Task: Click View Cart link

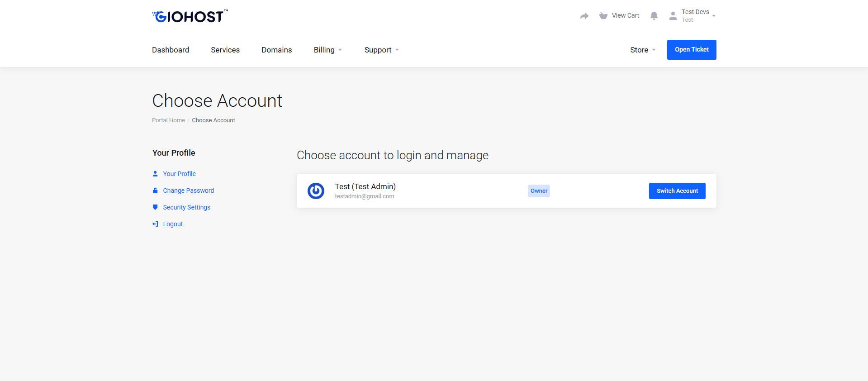Action: point(626,16)
